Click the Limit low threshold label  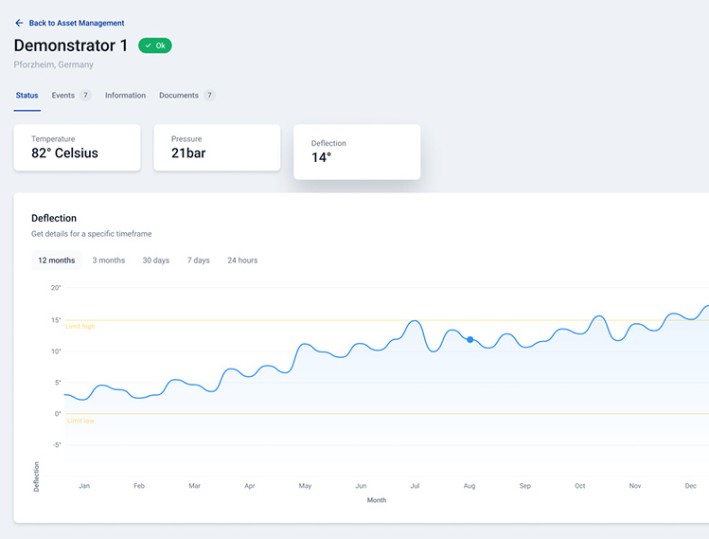pyautogui.click(x=80, y=420)
